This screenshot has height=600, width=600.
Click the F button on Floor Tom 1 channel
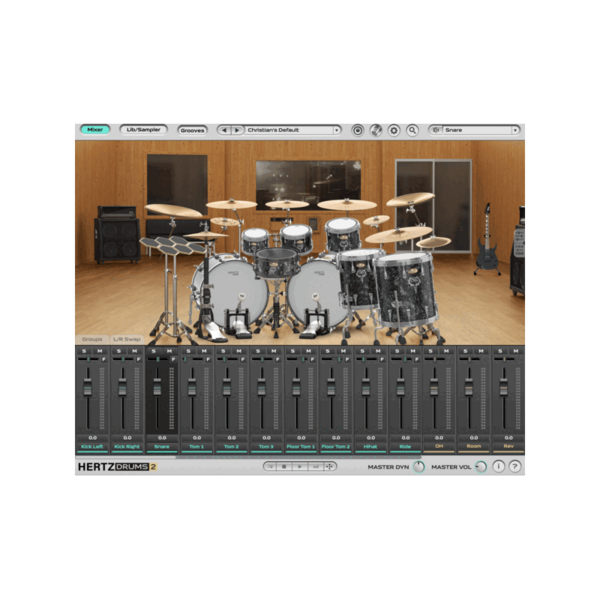tap(312, 359)
